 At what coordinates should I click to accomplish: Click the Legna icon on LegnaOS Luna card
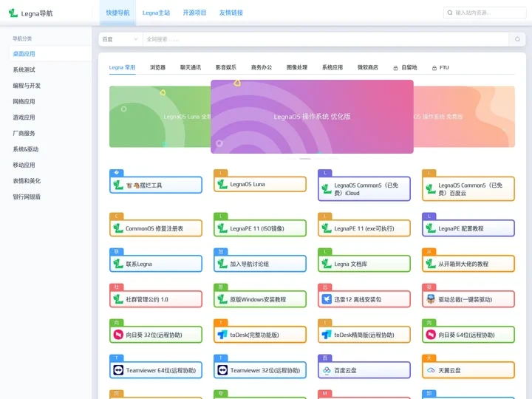pyautogui.click(x=222, y=184)
